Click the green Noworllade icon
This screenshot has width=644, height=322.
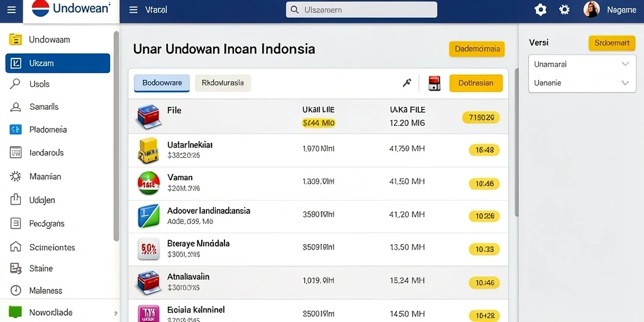15,312
